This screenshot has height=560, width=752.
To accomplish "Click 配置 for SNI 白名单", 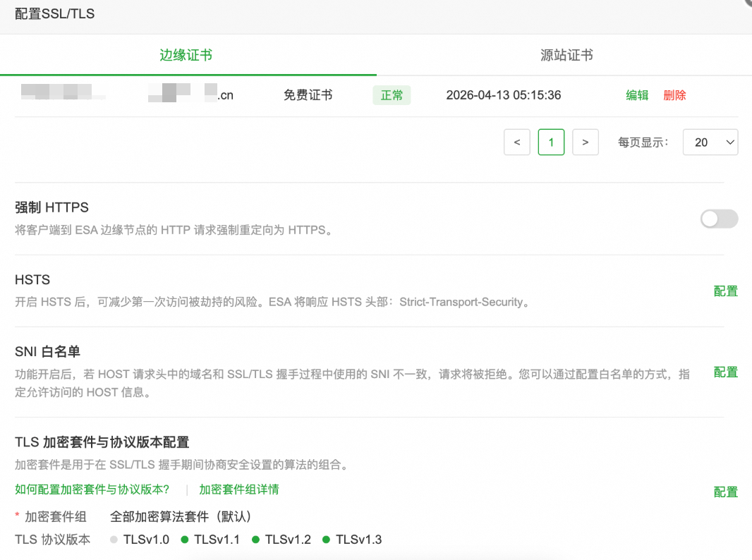I will [726, 372].
